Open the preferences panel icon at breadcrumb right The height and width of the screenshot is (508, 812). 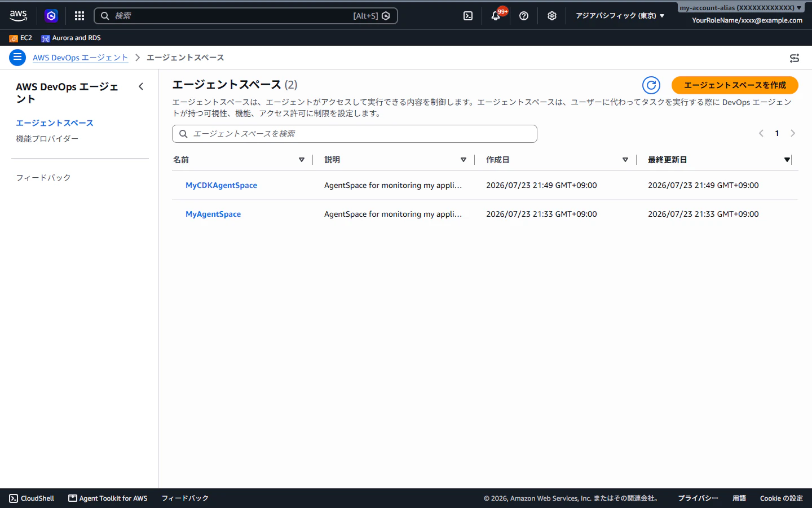(795, 58)
